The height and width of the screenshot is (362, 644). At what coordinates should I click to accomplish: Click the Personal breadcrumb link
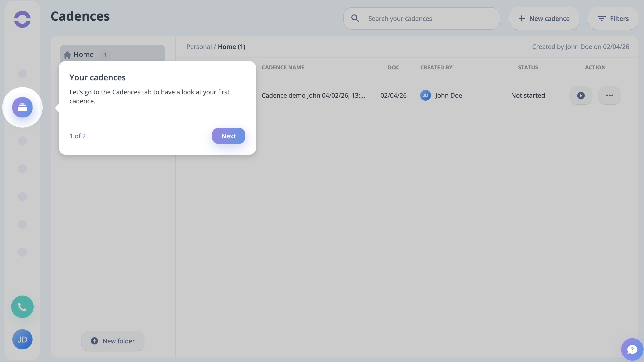pos(199,46)
